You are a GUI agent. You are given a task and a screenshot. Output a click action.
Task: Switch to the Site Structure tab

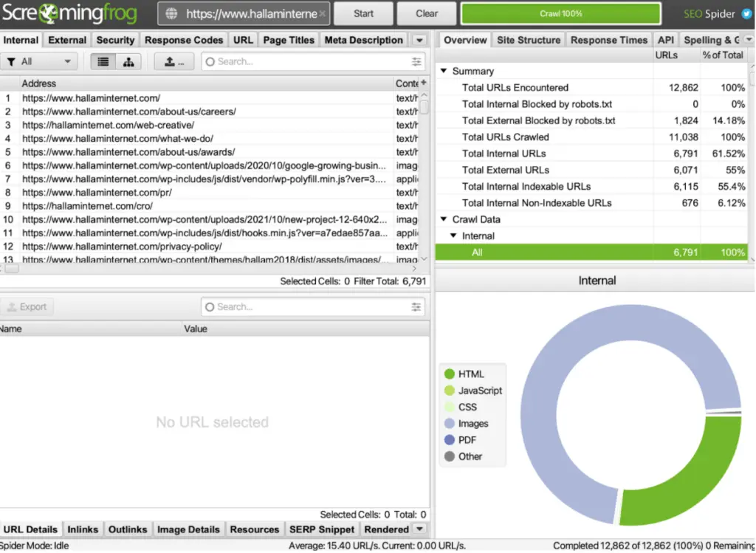[x=529, y=40]
